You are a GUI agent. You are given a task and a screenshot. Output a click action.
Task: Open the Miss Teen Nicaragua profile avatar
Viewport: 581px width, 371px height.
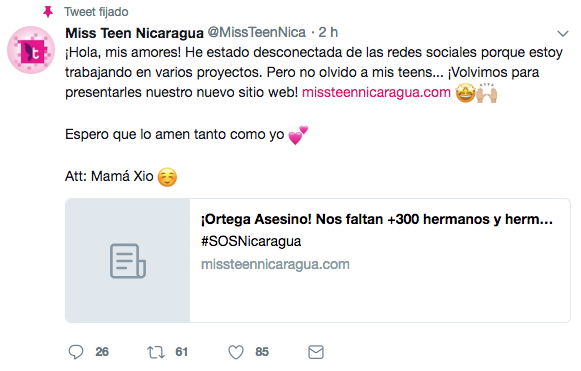coord(31,50)
